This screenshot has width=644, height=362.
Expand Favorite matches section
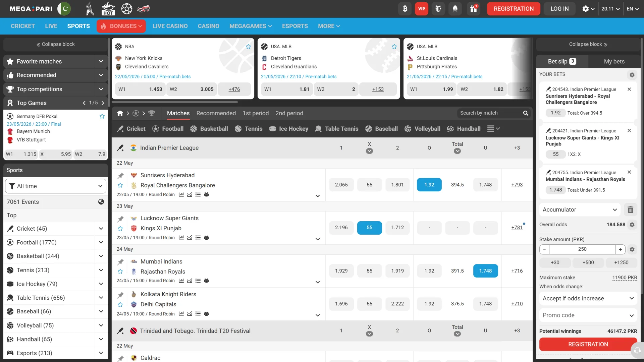[x=101, y=61]
